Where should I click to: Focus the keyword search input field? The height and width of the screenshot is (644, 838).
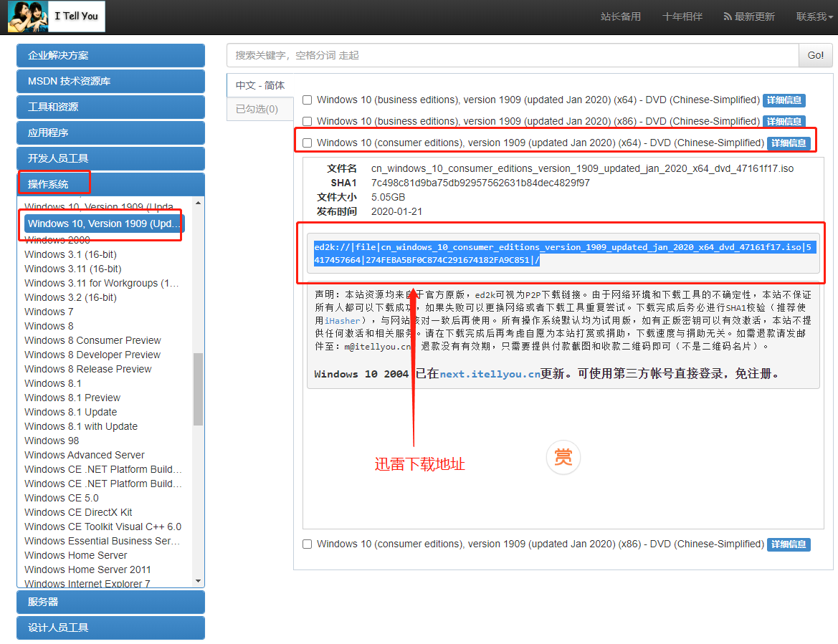[x=512, y=55]
